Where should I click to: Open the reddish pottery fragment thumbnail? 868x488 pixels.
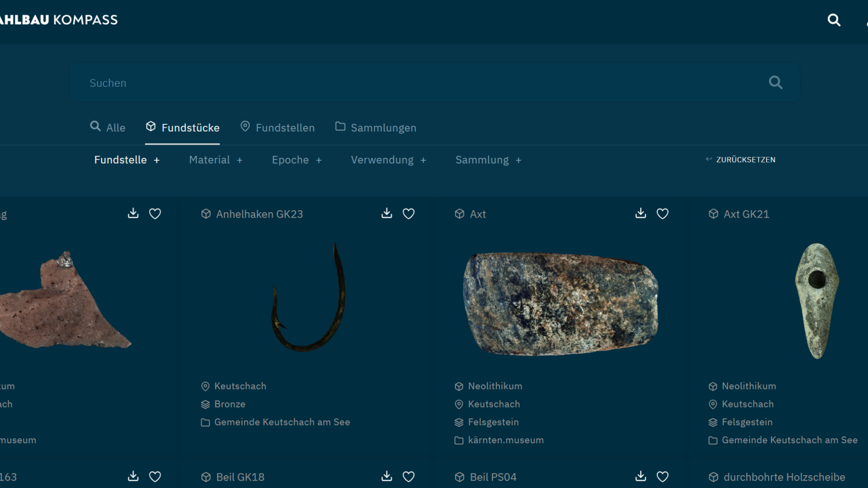coord(65,300)
